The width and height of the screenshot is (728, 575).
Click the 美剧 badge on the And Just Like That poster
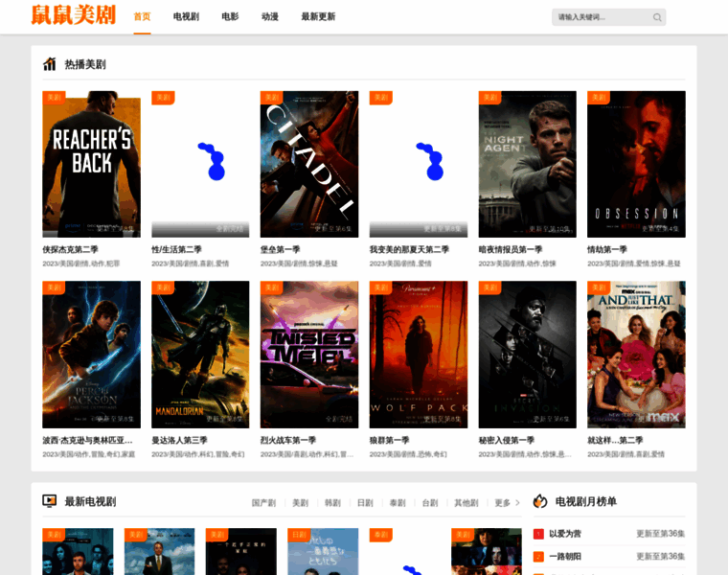tap(599, 287)
